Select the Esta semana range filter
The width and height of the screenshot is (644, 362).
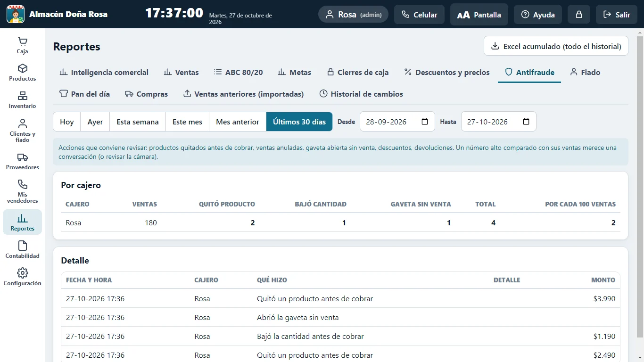coord(138,122)
